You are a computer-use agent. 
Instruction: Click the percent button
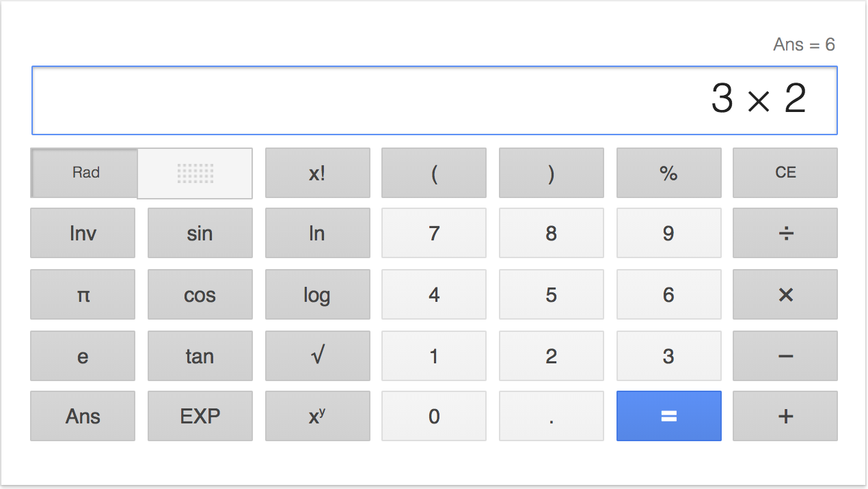coord(668,173)
